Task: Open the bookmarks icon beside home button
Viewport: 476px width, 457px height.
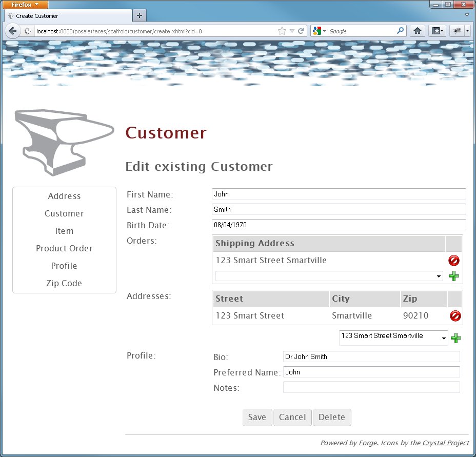Action: [437, 30]
